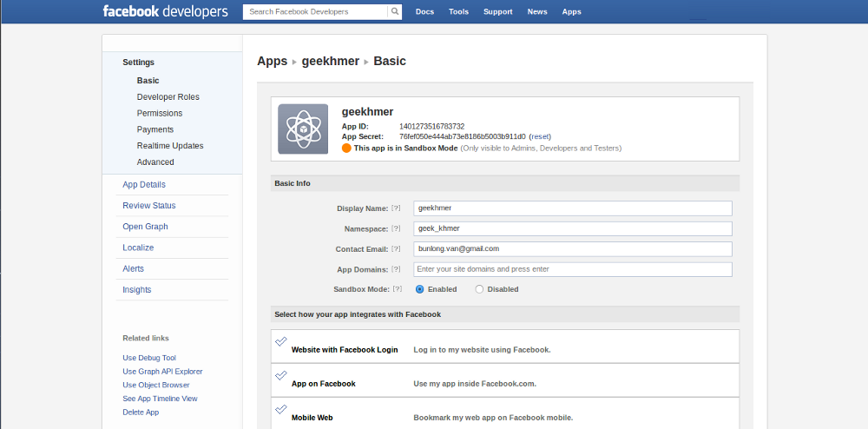868x429 pixels.
Task: Open help tooltip for App Domains
Action: coord(396,269)
